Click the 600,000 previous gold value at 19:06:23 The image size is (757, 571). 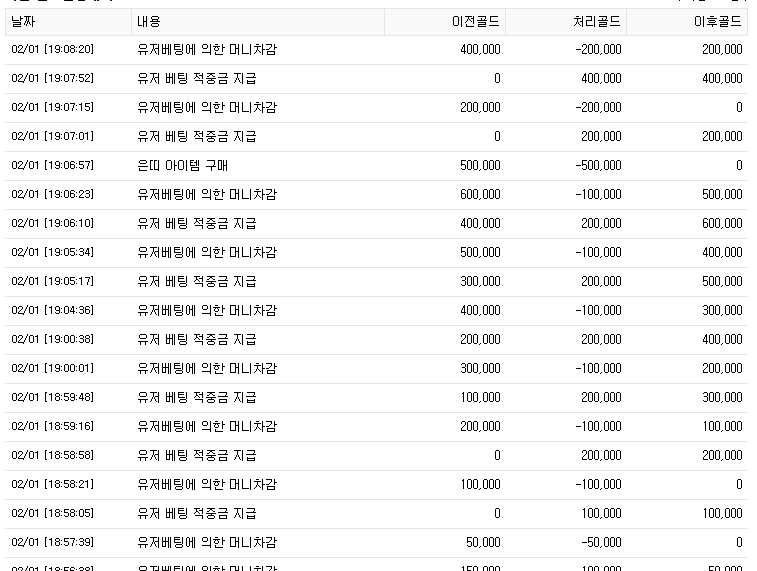tap(480, 195)
